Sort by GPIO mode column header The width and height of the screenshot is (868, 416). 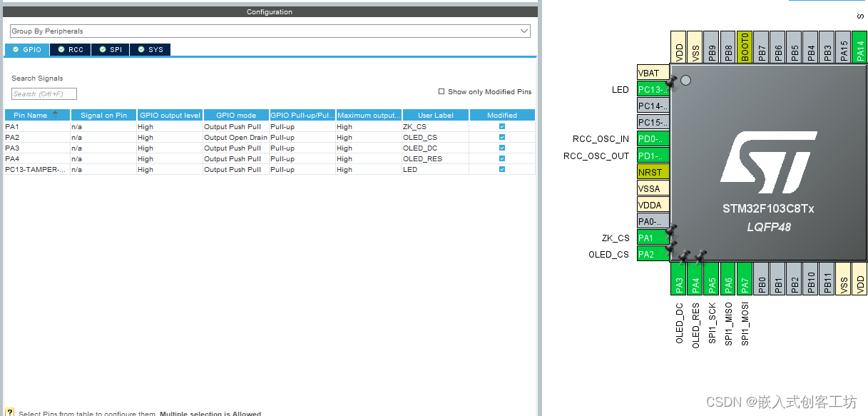pos(236,115)
